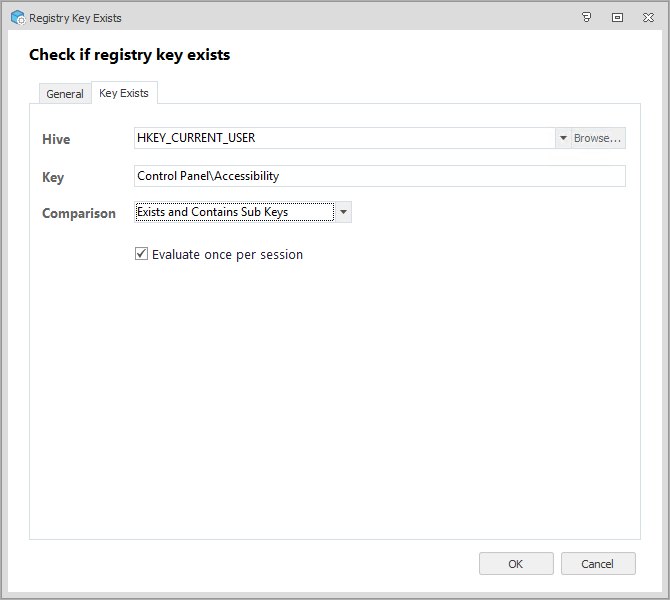Select the Key Exists tab
Image resolution: width=670 pixels, height=600 pixels.
point(124,93)
